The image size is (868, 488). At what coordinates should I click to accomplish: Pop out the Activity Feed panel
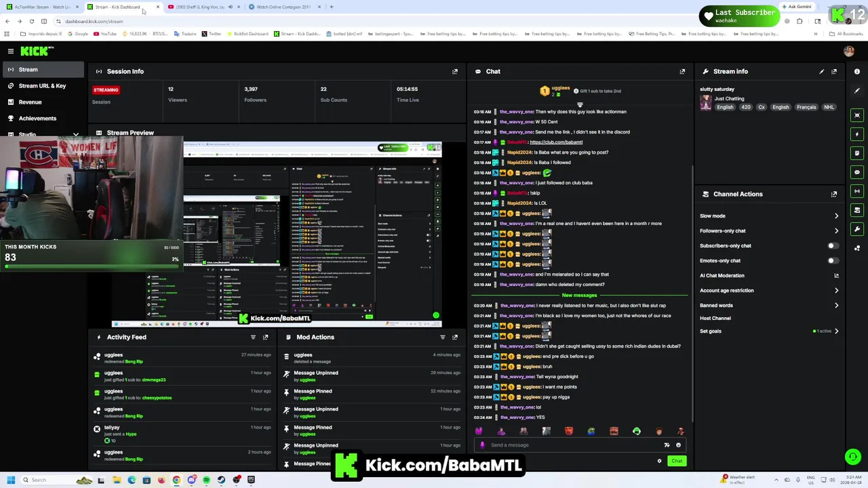click(x=265, y=337)
